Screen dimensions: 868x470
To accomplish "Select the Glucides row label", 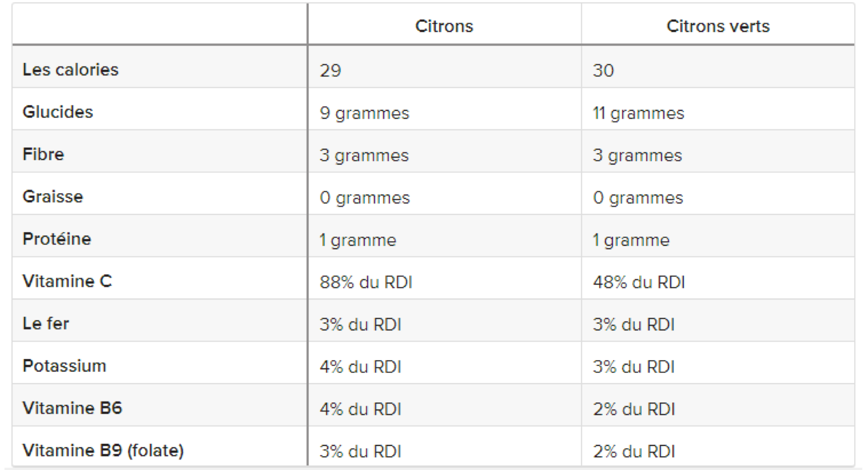I will (x=58, y=112).
